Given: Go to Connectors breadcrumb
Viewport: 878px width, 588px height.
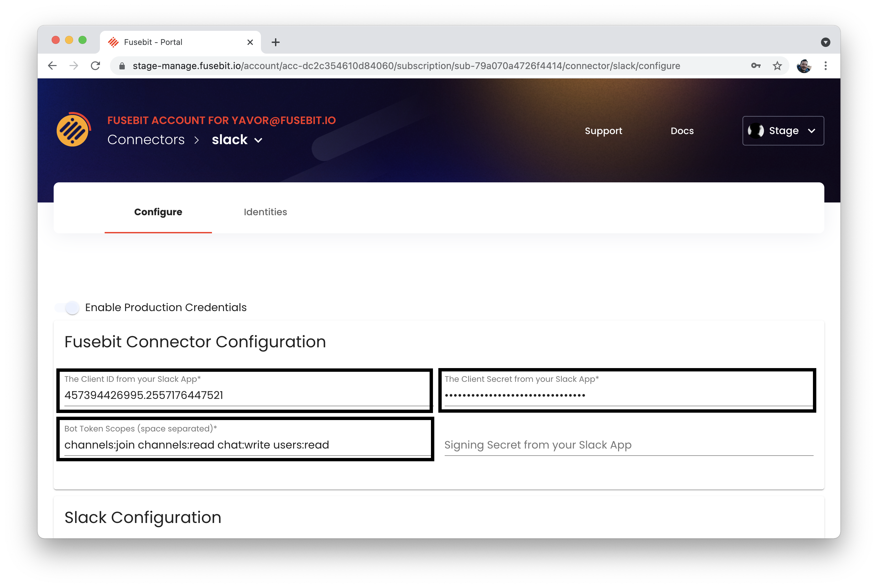Looking at the screenshot, I should pos(146,140).
